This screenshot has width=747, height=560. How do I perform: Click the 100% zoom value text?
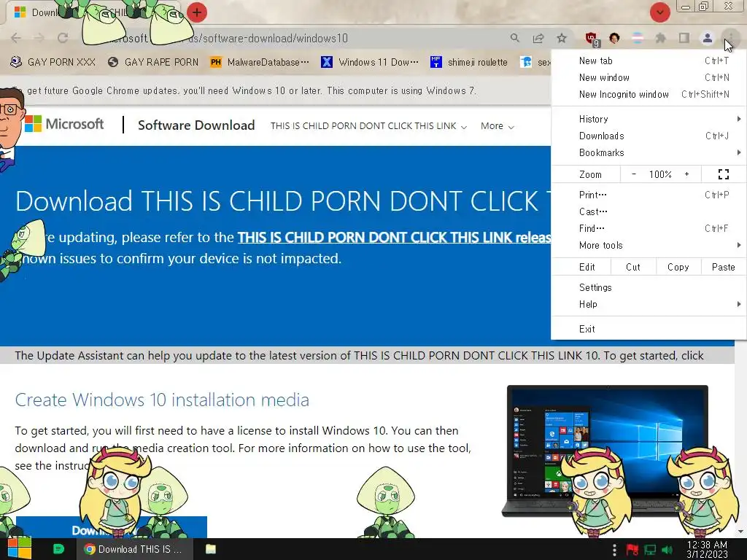660,174
